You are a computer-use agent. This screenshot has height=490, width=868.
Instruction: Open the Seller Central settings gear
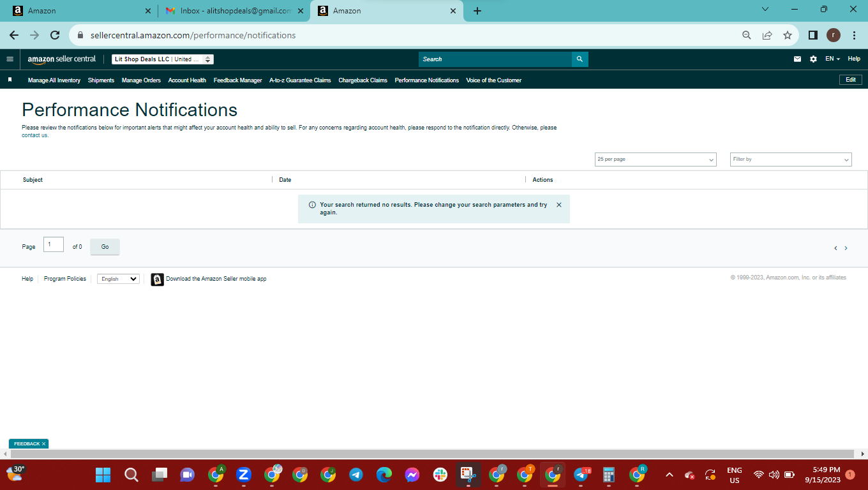tap(813, 59)
